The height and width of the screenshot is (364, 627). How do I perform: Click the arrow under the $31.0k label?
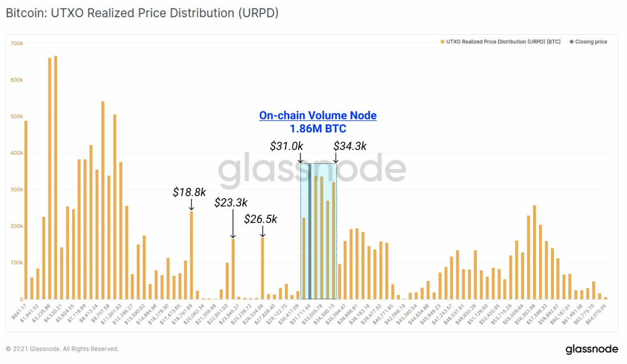(300, 158)
